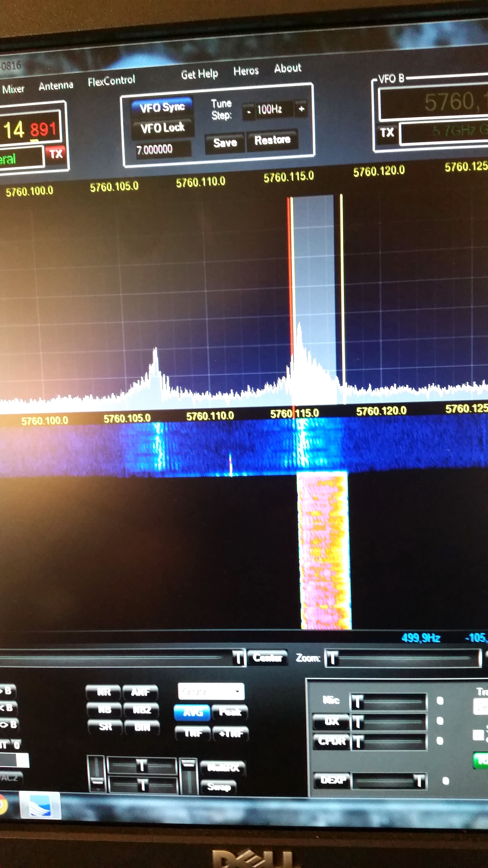This screenshot has height=868, width=488.
Task: Open the Antenna menu
Action: 56,86
